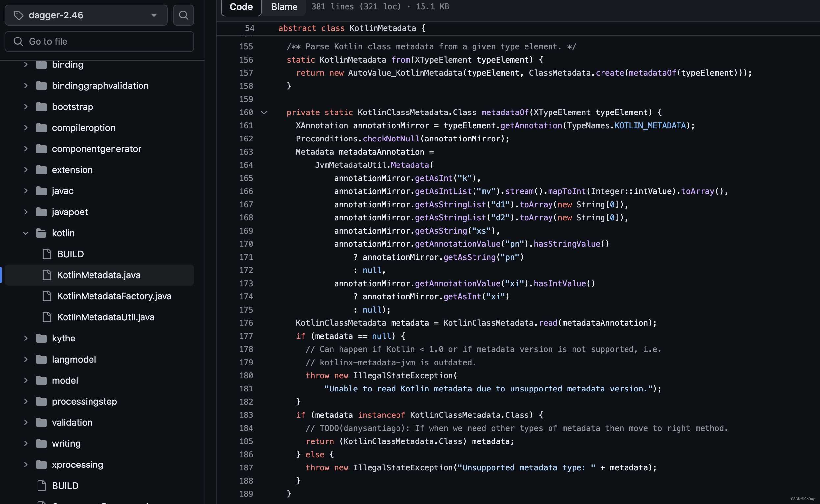Click the file icon beside BUILD under kotlin
This screenshot has width=820, height=504.
pyautogui.click(x=47, y=254)
